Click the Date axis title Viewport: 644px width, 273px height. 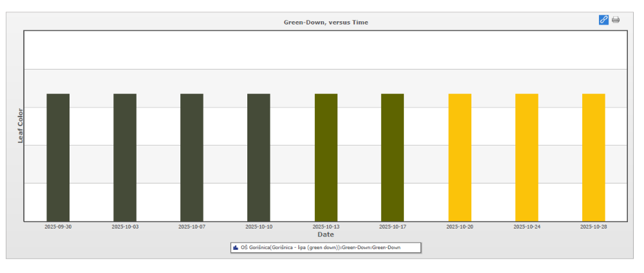[x=325, y=234]
